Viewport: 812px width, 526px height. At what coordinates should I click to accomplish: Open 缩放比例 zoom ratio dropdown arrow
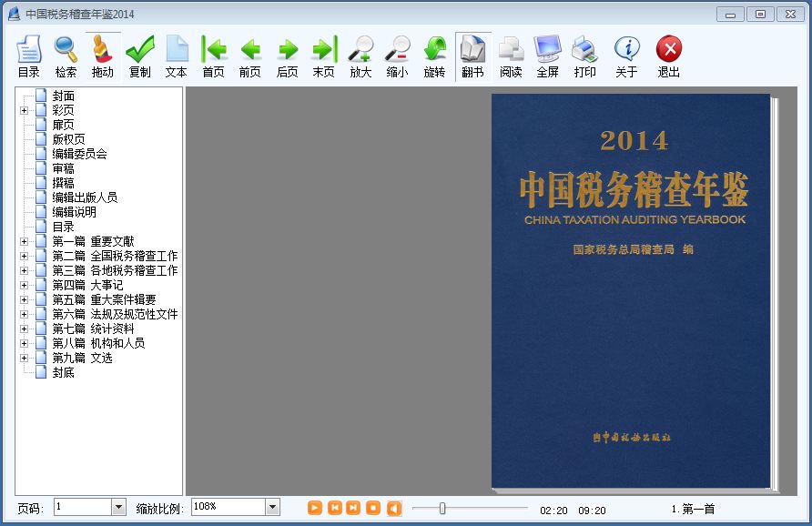tap(273, 508)
